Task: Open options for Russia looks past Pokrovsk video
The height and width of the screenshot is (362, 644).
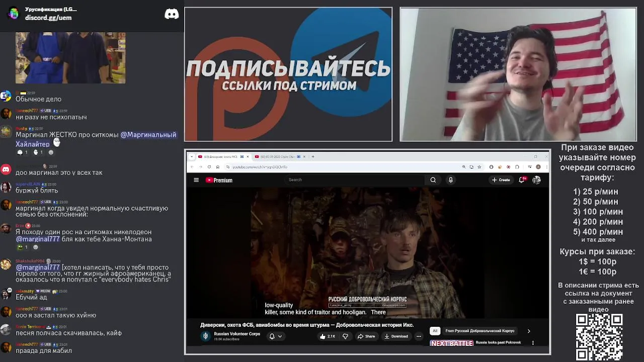Action: (533, 343)
